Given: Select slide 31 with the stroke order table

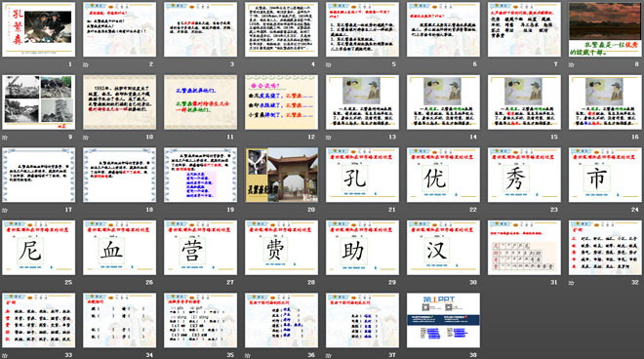Looking at the screenshot, I should [x=524, y=248].
